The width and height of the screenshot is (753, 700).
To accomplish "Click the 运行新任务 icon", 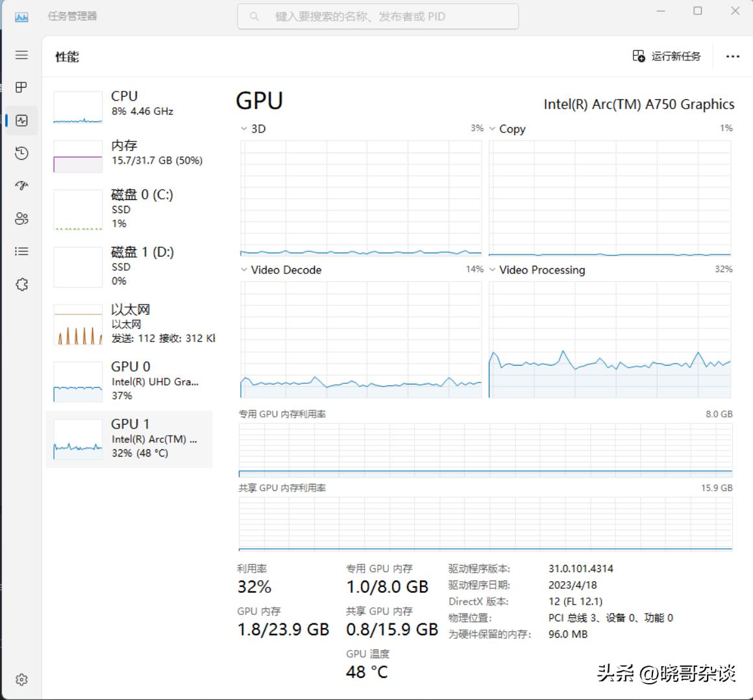I will coord(638,56).
